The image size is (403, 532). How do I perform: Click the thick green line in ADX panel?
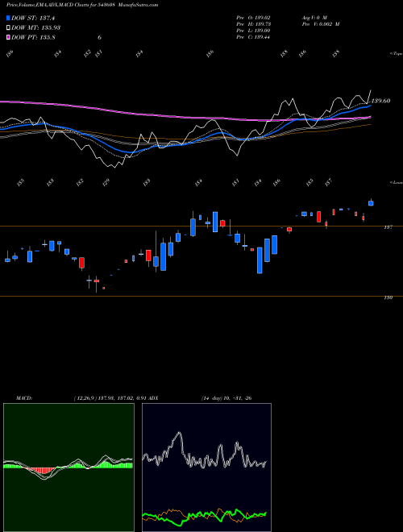pos(205,514)
